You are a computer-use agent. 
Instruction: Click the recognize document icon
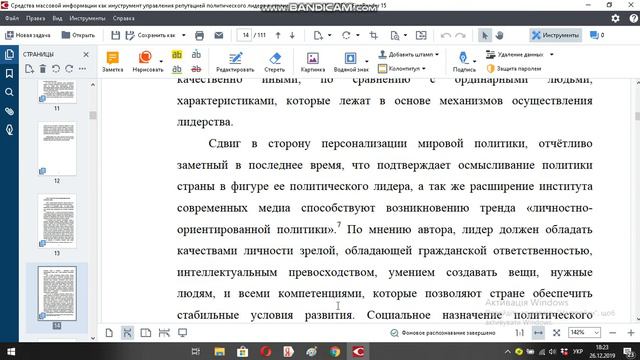click(x=395, y=36)
